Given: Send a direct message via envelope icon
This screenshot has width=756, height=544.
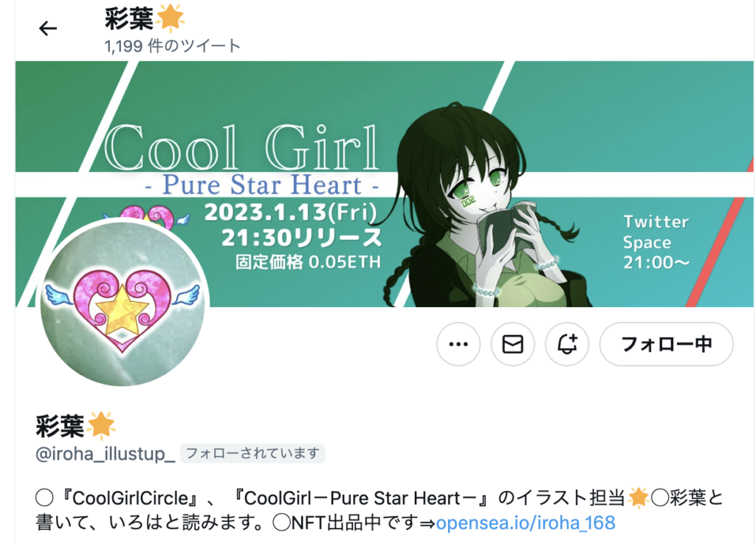Looking at the screenshot, I should tap(512, 344).
